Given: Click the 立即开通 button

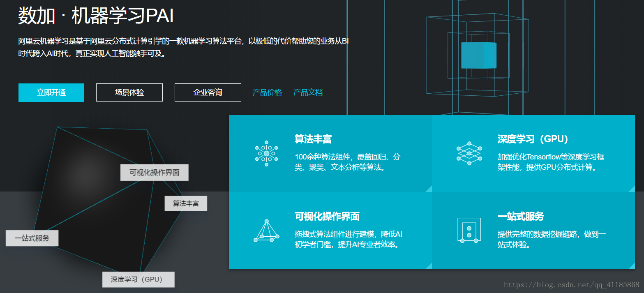Looking at the screenshot, I should tap(51, 92).
